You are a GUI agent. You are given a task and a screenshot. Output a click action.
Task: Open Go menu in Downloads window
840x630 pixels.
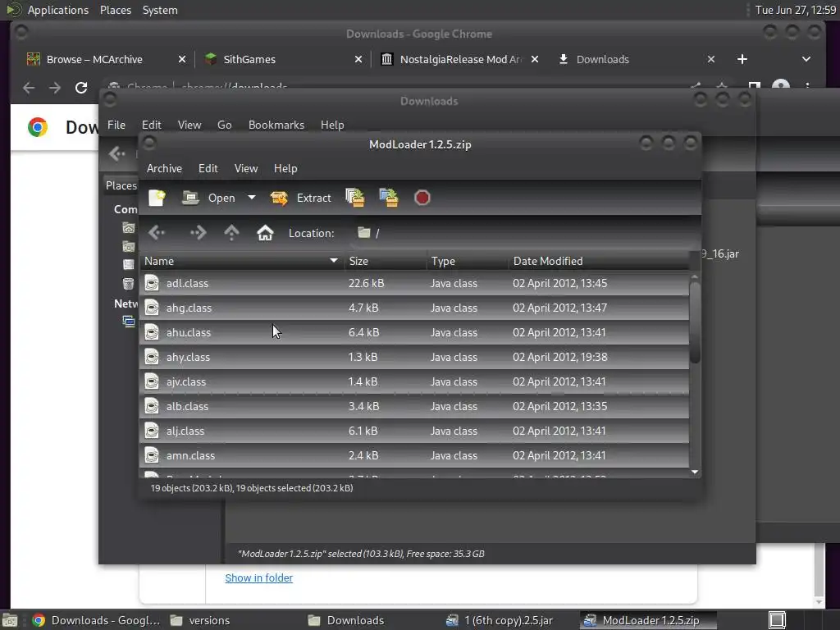(x=225, y=125)
